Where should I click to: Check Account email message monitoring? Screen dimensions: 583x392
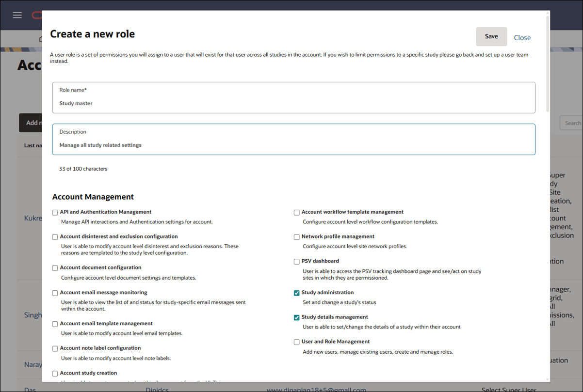55,293
